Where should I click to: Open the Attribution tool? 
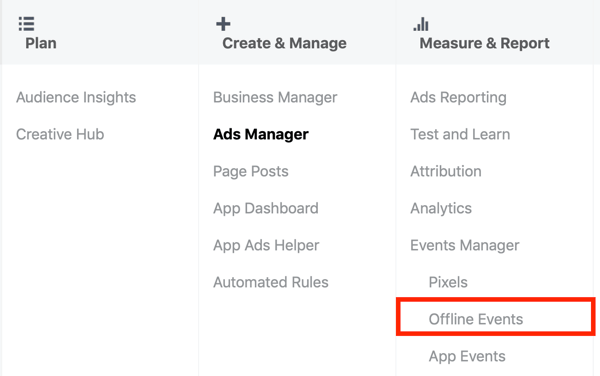click(x=446, y=171)
